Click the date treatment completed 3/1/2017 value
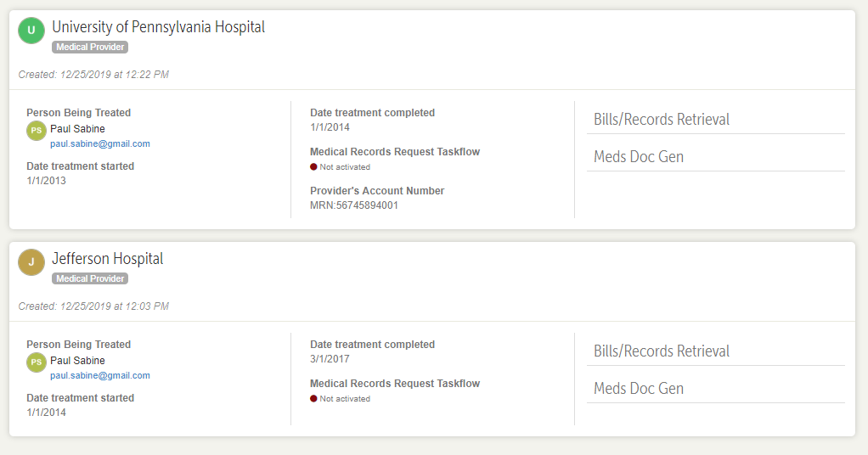Screen dimensions: 868x455 click(330, 359)
